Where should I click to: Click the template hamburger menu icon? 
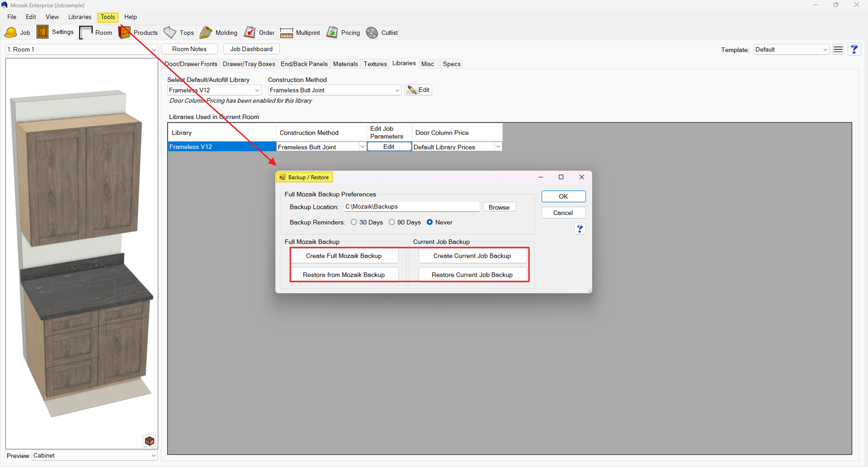[838, 50]
